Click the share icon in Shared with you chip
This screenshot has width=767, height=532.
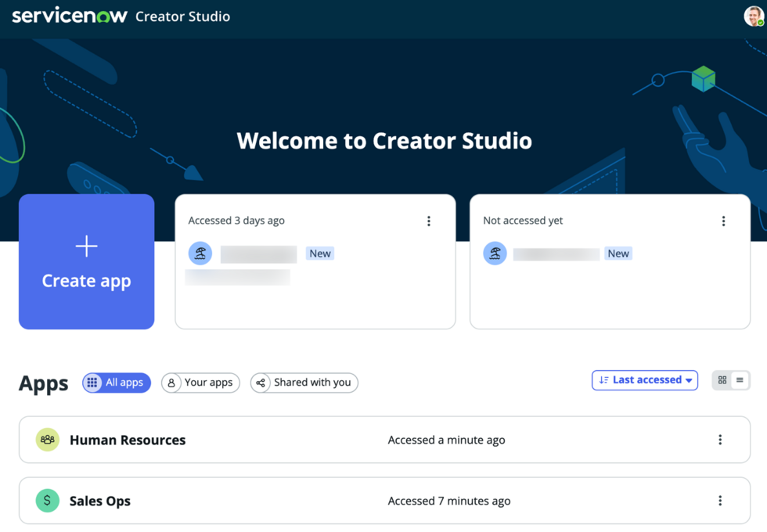click(x=261, y=383)
